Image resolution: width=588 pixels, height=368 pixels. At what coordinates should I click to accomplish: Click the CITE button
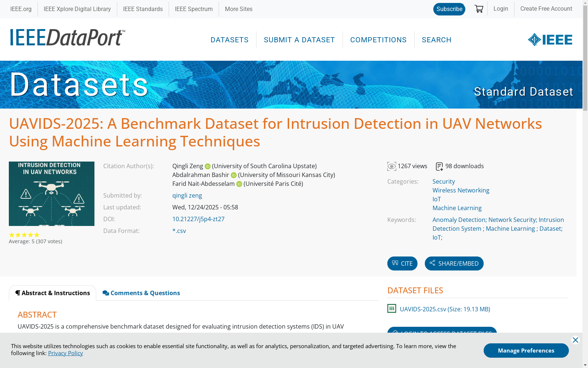coord(402,263)
